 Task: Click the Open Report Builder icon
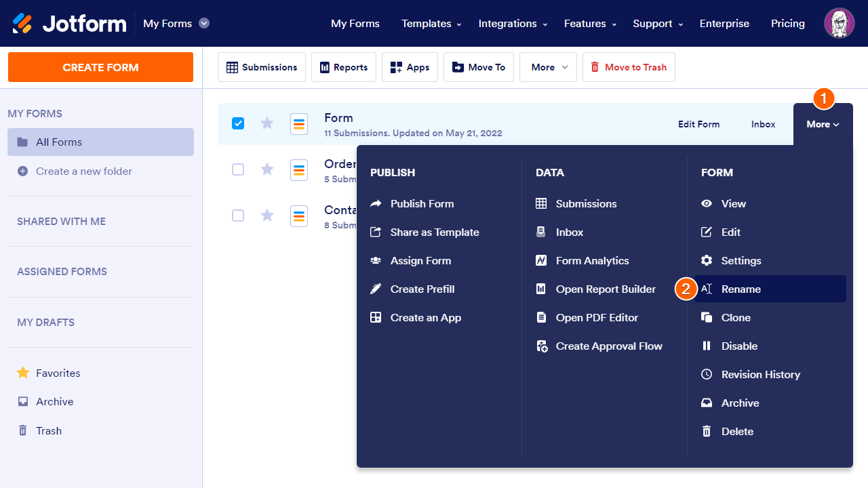(x=541, y=289)
